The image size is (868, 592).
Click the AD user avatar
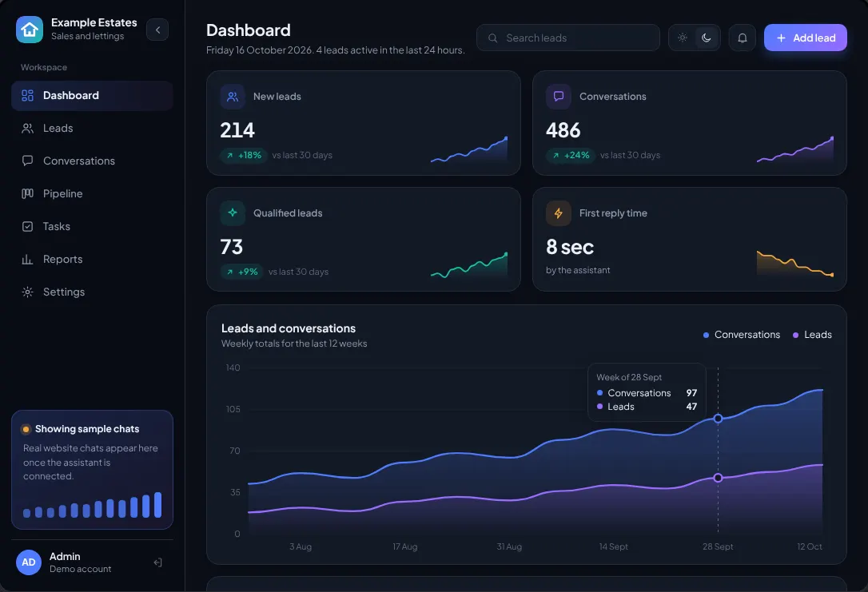click(x=29, y=562)
